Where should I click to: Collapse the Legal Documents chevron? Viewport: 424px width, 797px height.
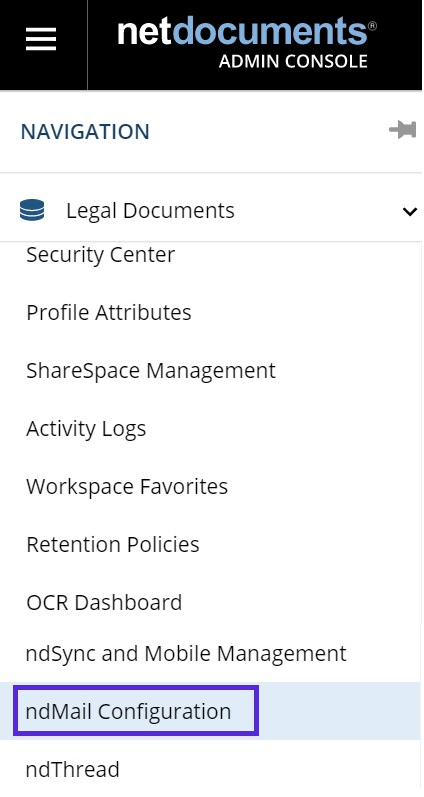[x=410, y=211]
